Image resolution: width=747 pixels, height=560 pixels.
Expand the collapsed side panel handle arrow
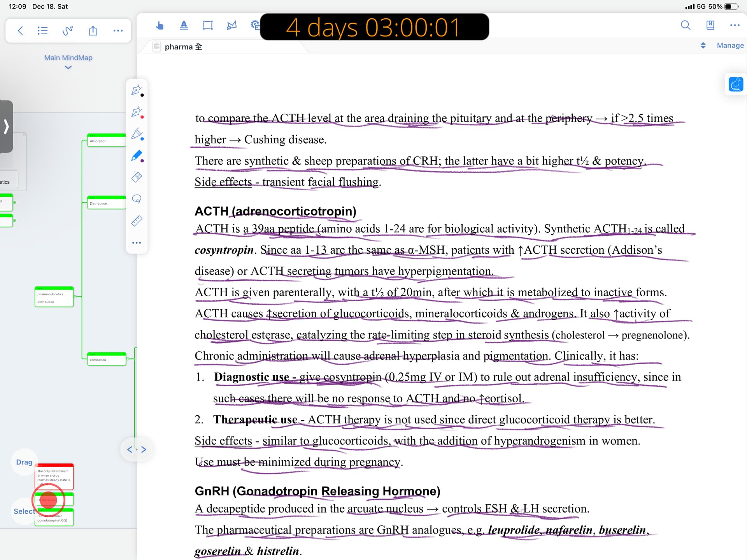coord(6,126)
